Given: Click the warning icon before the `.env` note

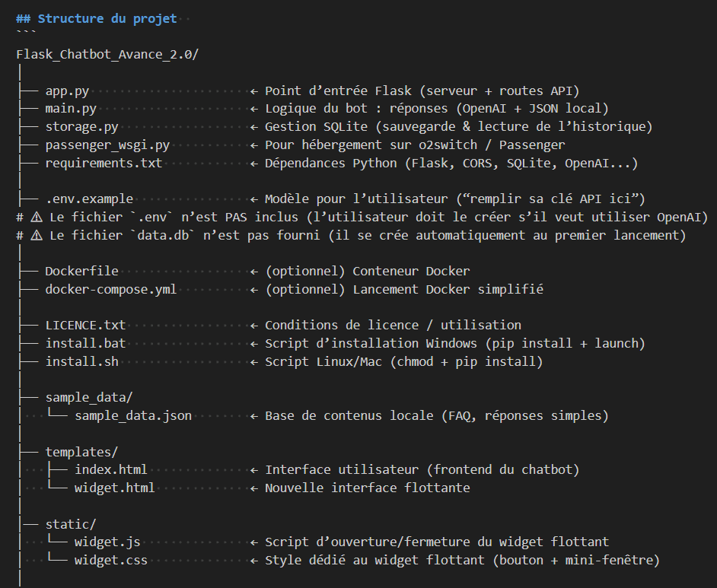Looking at the screenshot, I should pos(35,218).
